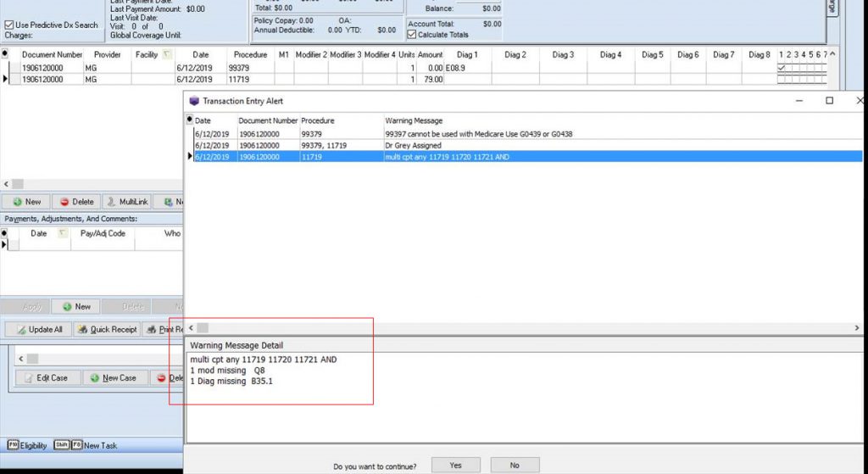Click the Document Number column header in charges
The image size is (868, 474).
[x=52, y=55]
